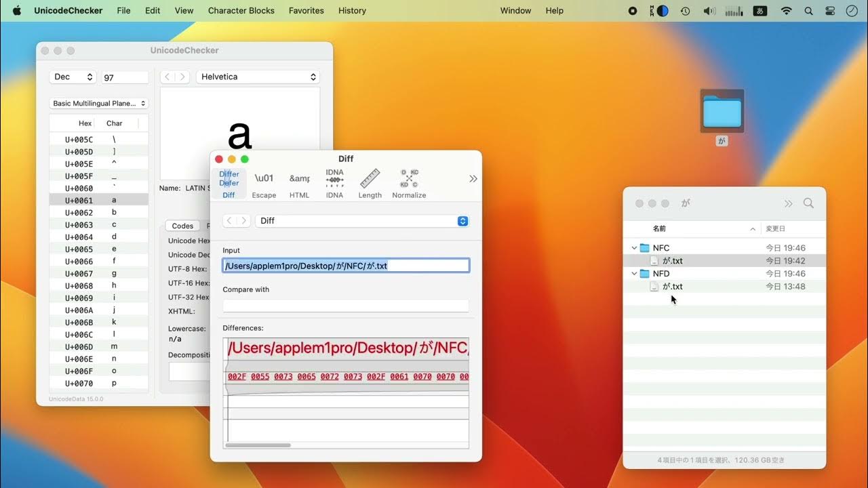The height and width of the screenshot is (488, 868).
Task: Select row U+0064 d in list
Action: (x=99, y=237)
